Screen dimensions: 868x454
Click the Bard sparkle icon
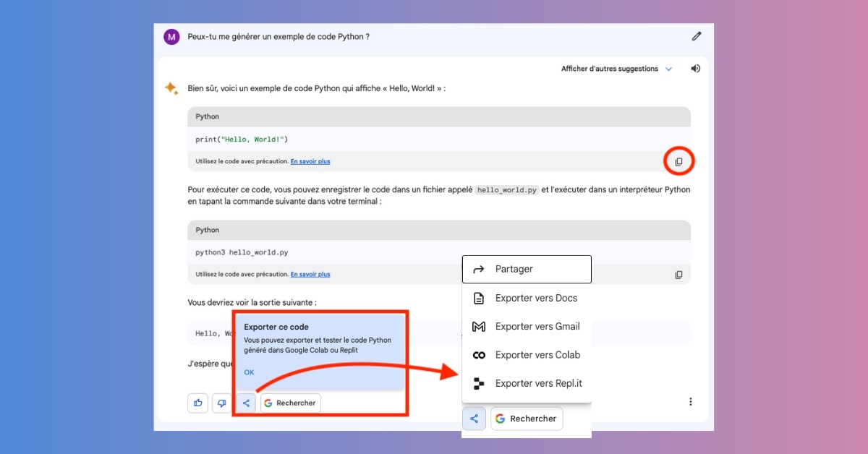[171, 88]
